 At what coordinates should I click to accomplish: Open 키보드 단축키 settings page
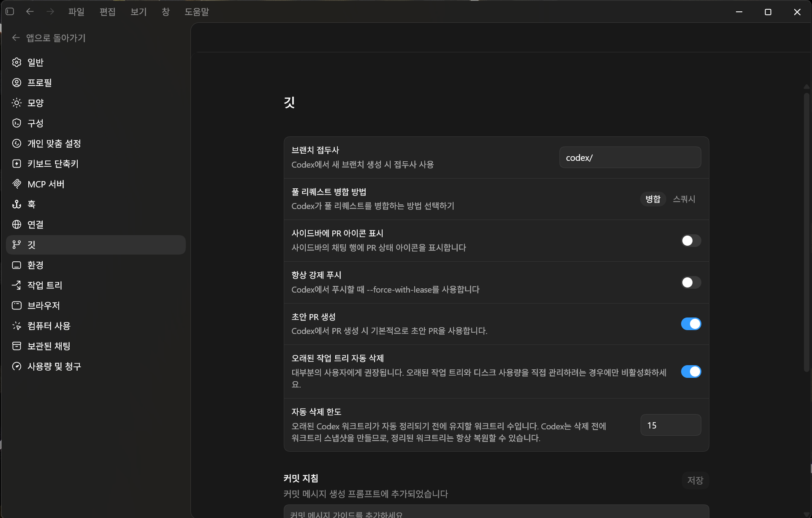coord(96,164)
